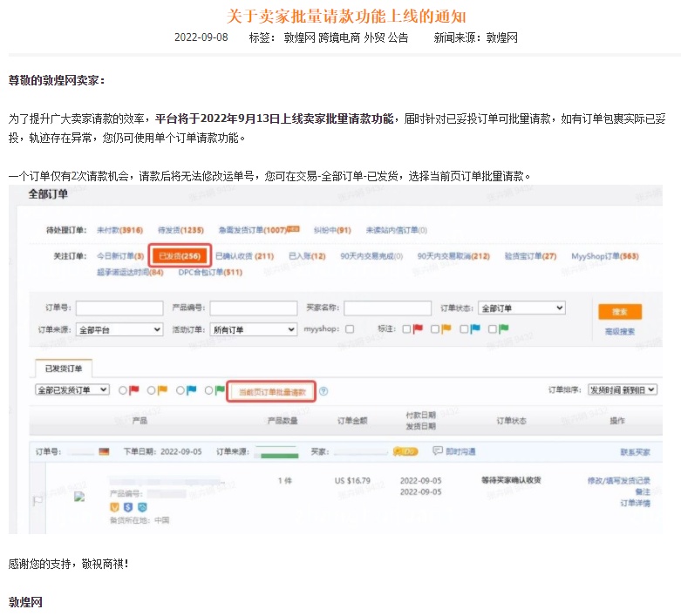The image size is (681, 616).
Task: Click the blue dollar badge under 产品编号
Action: [x=128, y=507]
